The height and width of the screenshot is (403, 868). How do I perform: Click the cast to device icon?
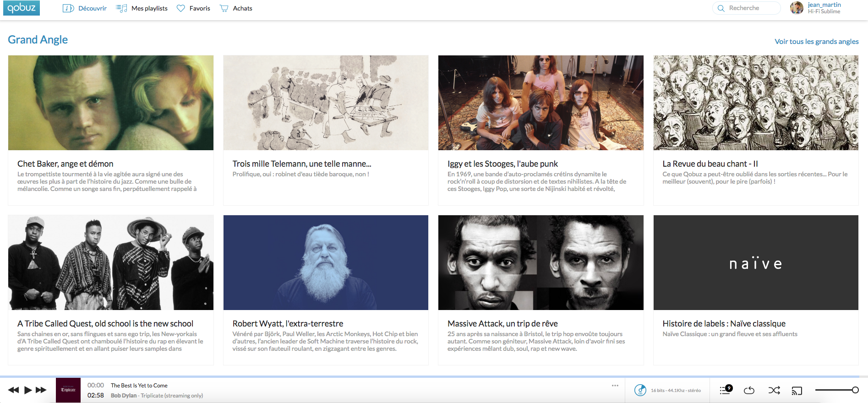(x=797, y=391)
